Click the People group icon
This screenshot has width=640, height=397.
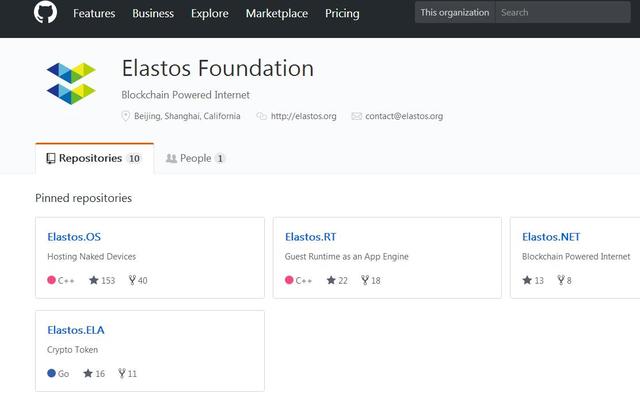171,158
